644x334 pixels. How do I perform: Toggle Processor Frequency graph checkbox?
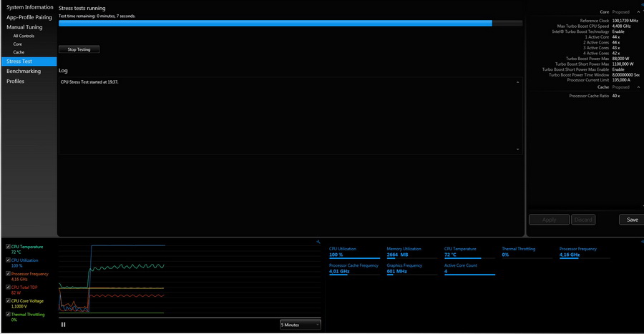[8, 274]
